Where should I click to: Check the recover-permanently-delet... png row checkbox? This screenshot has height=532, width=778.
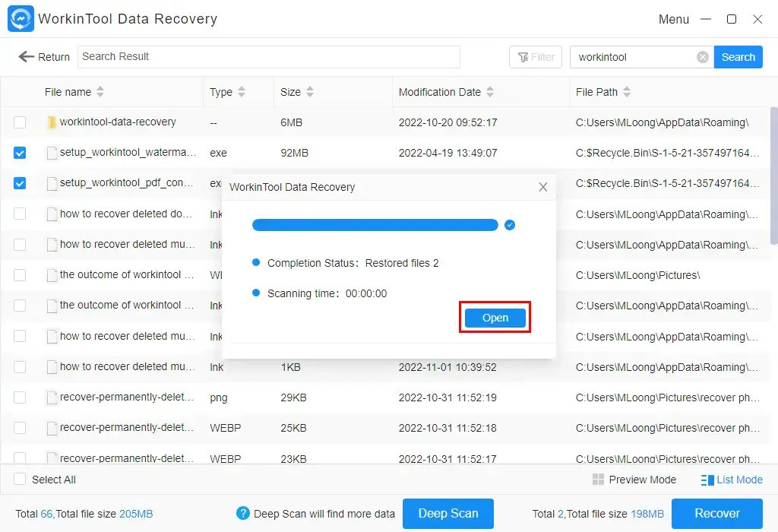(20, 397)
